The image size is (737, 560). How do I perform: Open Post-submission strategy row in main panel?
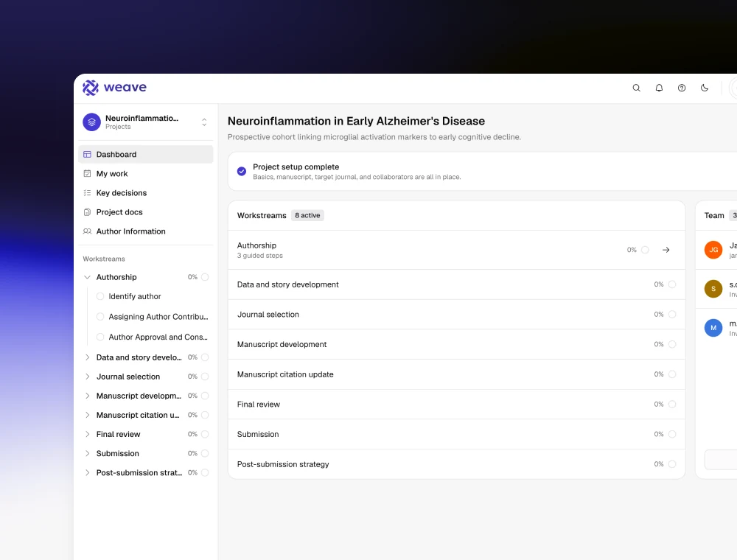(x=456, y=464)
